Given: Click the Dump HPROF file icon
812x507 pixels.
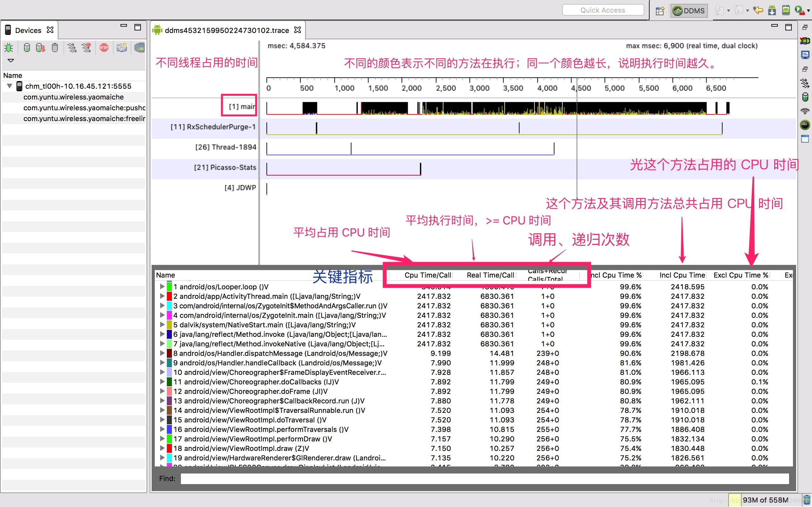Looking at the screenshot, I should (x=41, y=48).
